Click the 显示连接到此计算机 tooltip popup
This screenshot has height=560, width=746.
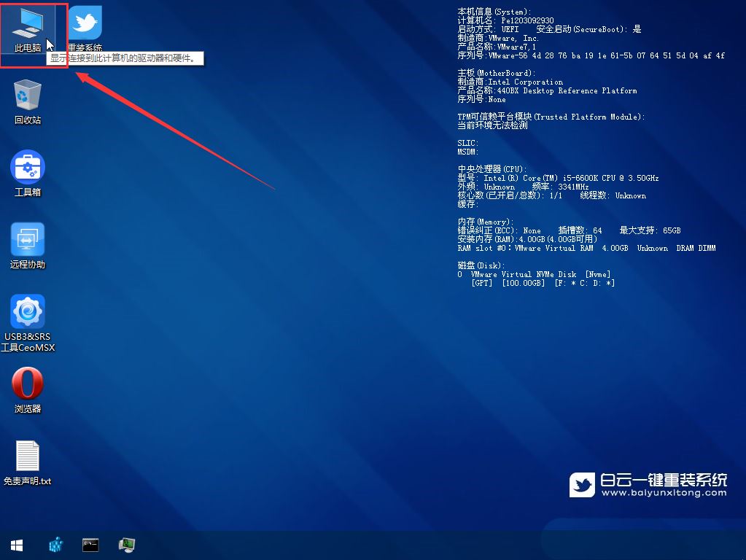coord(125,59)
